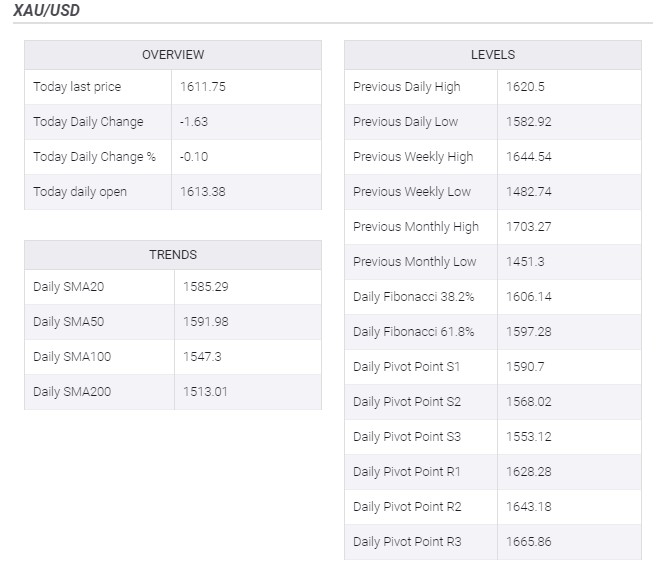Click the Today last price value 1611.75

click(203, 87)
